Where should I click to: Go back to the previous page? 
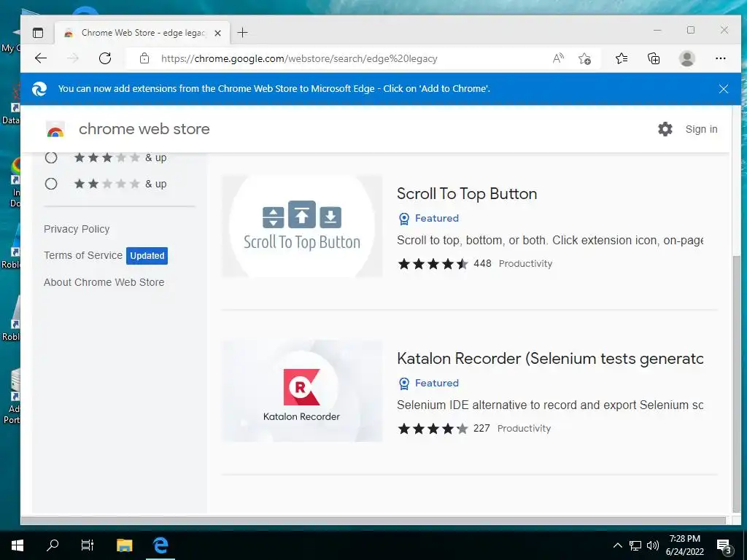pyautogui.click(x=41, y=58)
